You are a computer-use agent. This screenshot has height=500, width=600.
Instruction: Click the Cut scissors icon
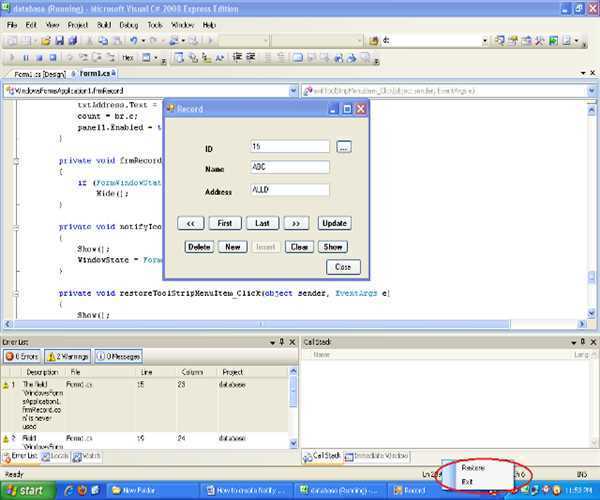89,41
